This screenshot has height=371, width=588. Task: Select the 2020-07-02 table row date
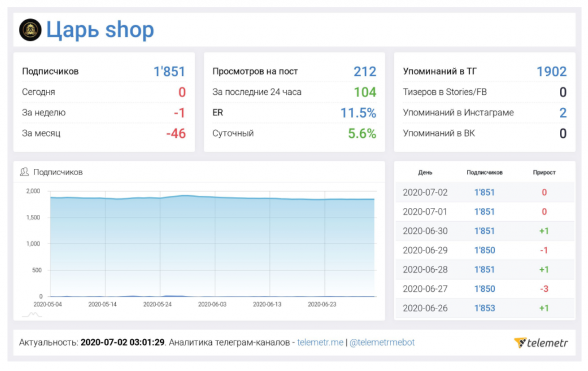(425, 192)
